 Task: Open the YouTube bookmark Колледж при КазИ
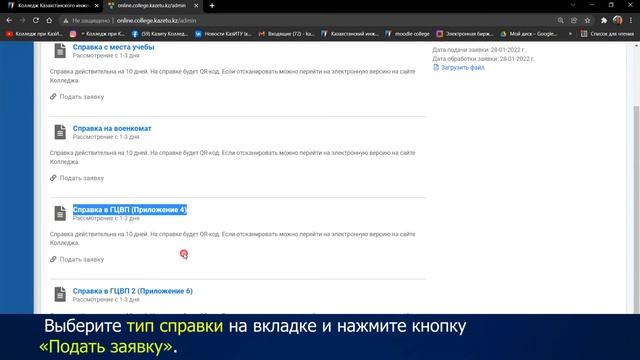coord(34,34)
